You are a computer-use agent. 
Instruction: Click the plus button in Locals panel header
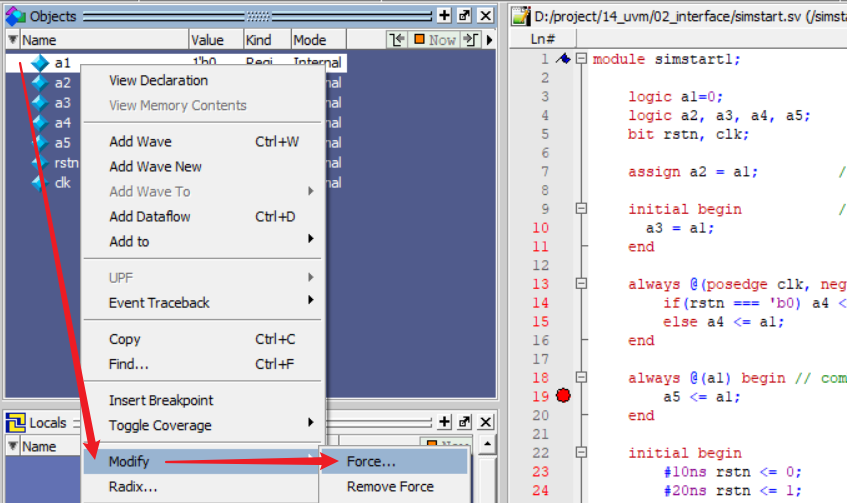[x=444, y=422]
